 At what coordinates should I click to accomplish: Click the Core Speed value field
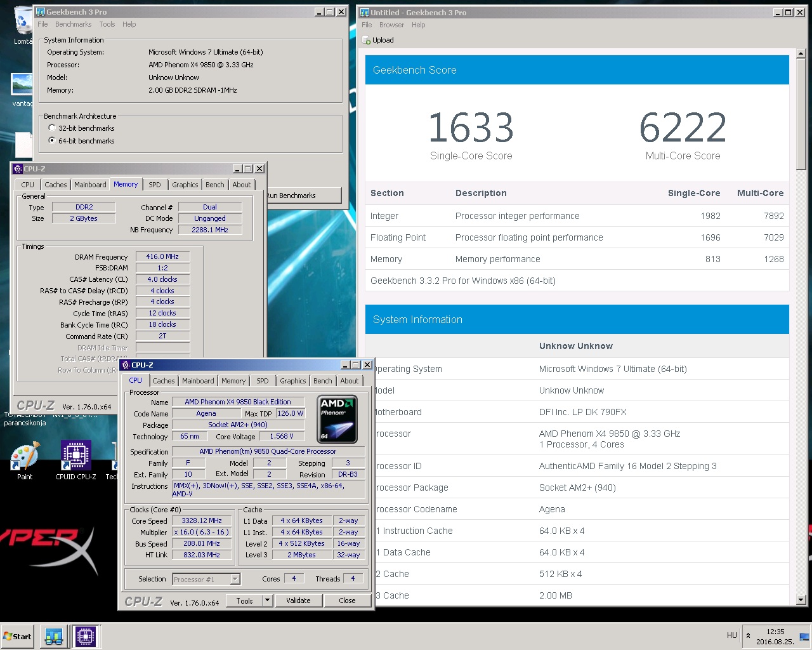point(202,521)
